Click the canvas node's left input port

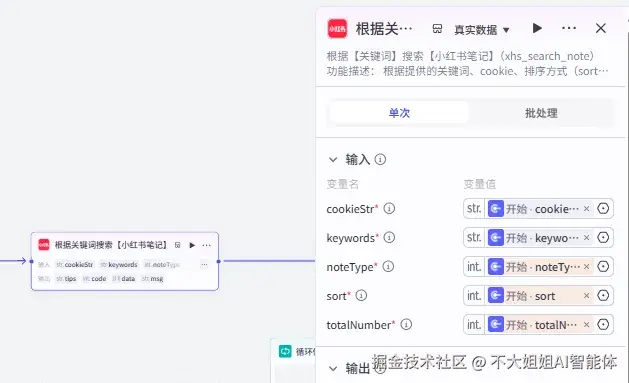point(31,261)
